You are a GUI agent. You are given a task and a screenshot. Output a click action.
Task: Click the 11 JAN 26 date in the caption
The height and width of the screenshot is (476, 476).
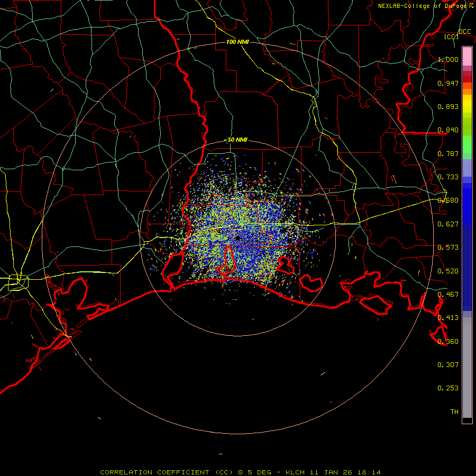[x=332, y=472]
